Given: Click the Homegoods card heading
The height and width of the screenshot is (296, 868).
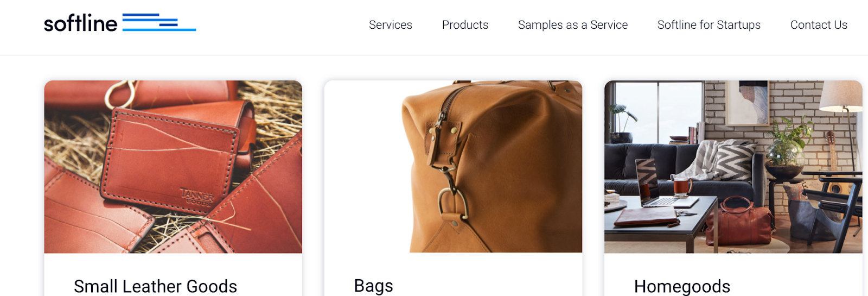Looking at the screenshot, I should click(x=682, y=286).
